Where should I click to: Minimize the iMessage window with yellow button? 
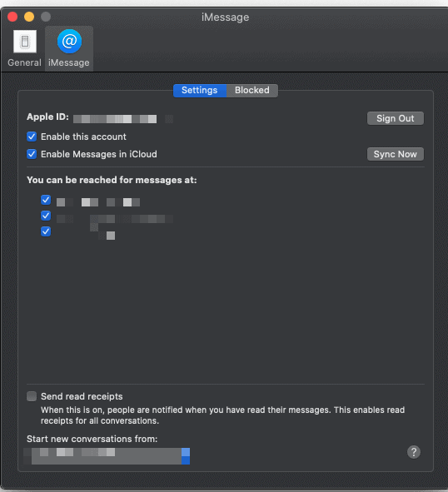point(29,17)
